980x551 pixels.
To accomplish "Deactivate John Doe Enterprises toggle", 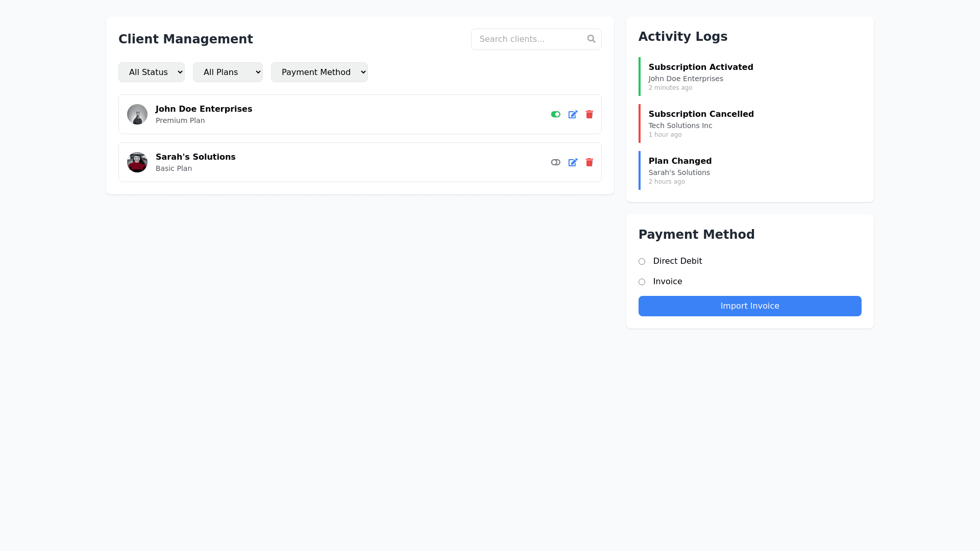I will pos(556,114).
